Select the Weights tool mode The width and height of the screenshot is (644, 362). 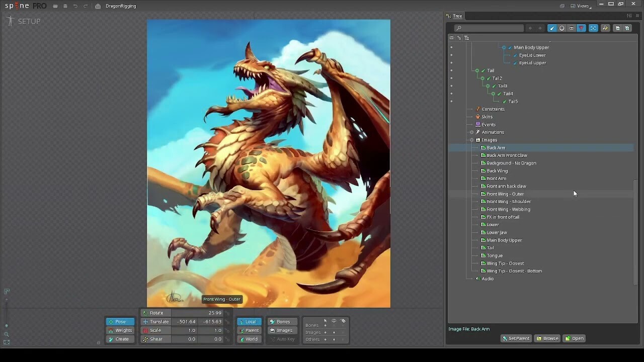pos(120,330)
